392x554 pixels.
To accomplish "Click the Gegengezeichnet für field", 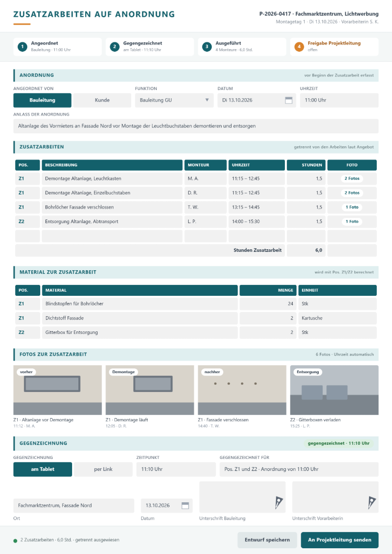I will point(299,469).
